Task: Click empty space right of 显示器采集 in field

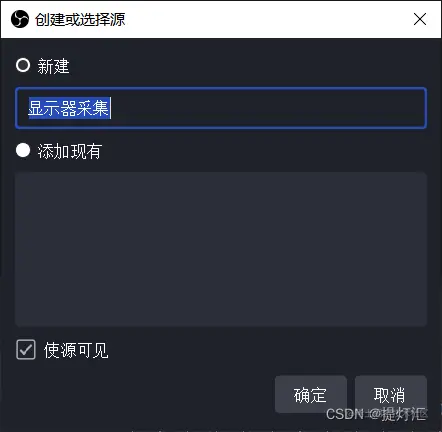Action: (x=267, y=108)
